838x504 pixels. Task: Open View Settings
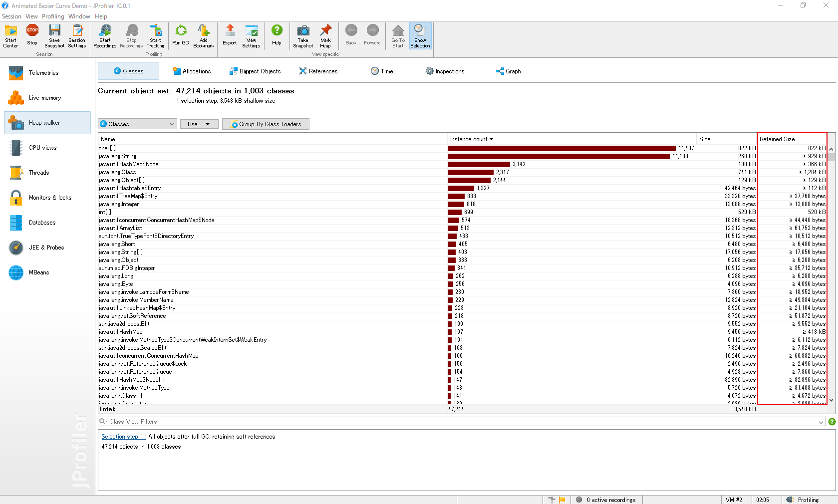[x=251, y=36]
